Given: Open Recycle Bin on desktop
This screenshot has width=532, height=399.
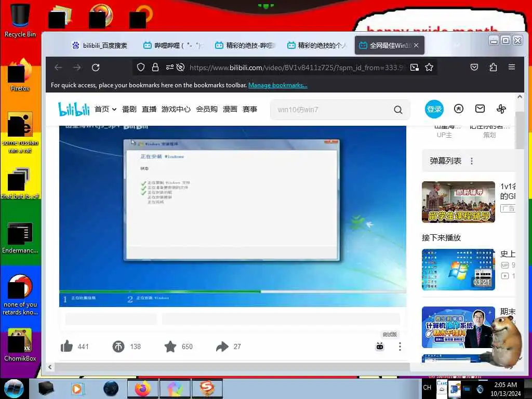Looking at the screenshot, I should [x=20, y=20].
